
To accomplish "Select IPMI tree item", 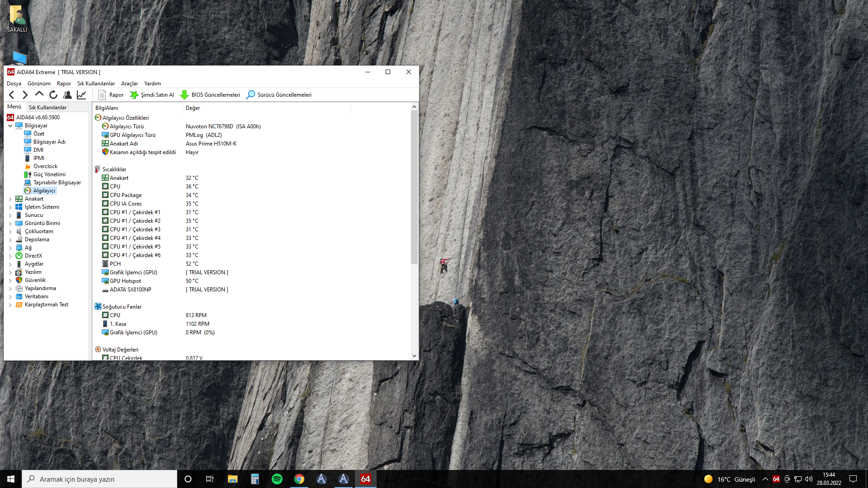I will click(38, 158).
